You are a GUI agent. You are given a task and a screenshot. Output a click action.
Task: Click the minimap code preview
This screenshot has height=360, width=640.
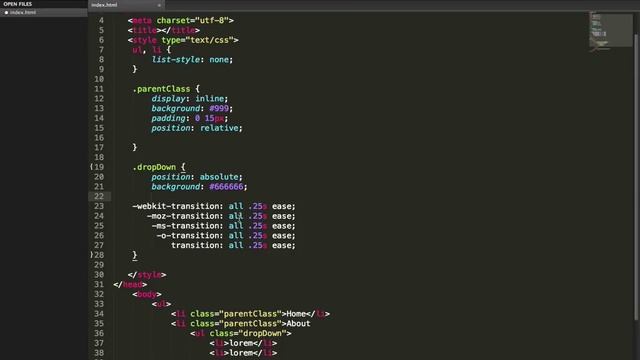(610, 31)
